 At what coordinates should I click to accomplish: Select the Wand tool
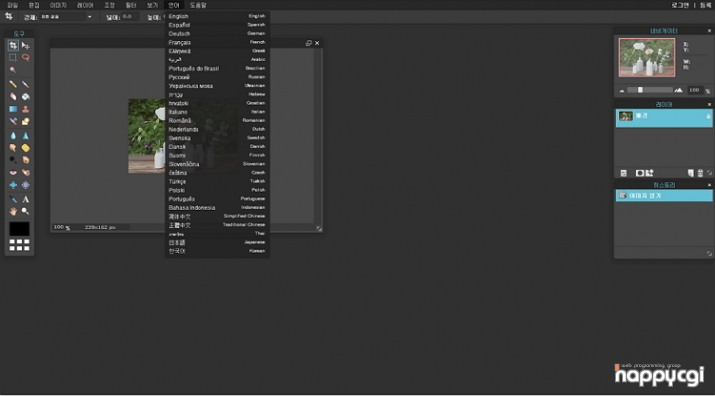[x=13, y=70]
